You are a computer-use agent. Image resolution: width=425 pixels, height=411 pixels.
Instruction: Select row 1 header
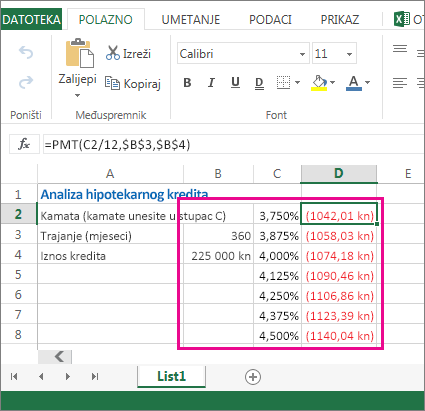tap(18, 194)
